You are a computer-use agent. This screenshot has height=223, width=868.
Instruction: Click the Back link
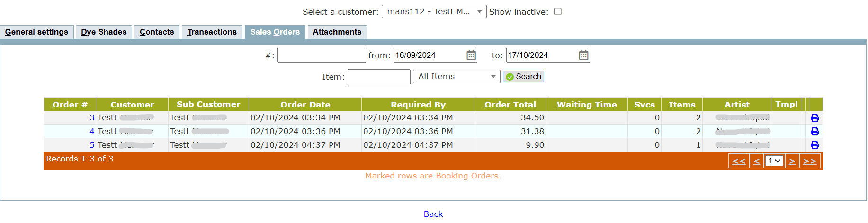coord(433,214)
